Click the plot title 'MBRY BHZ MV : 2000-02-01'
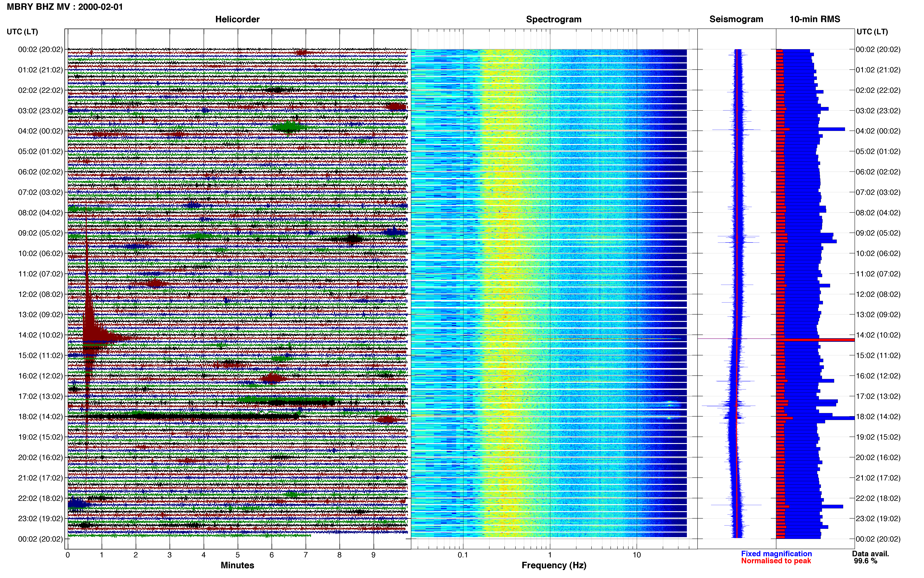924x578 pixels. pos(65,6)
